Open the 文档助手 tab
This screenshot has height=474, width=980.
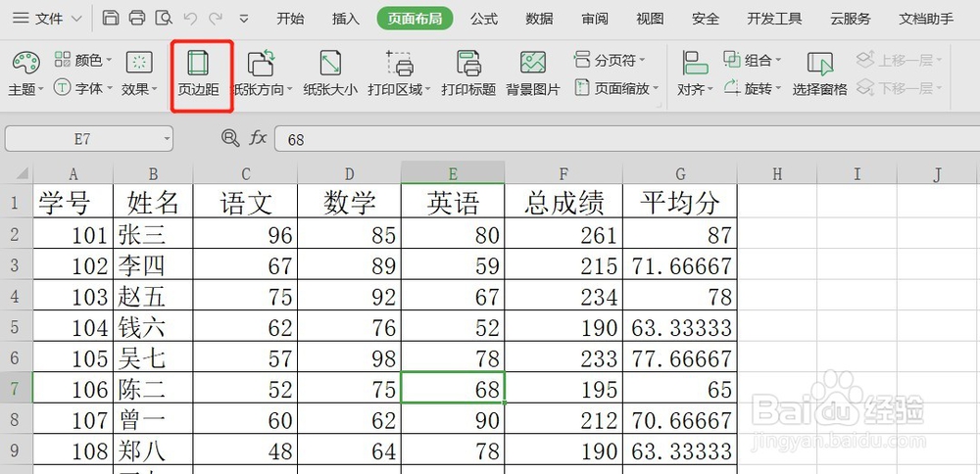click(926, 19)
